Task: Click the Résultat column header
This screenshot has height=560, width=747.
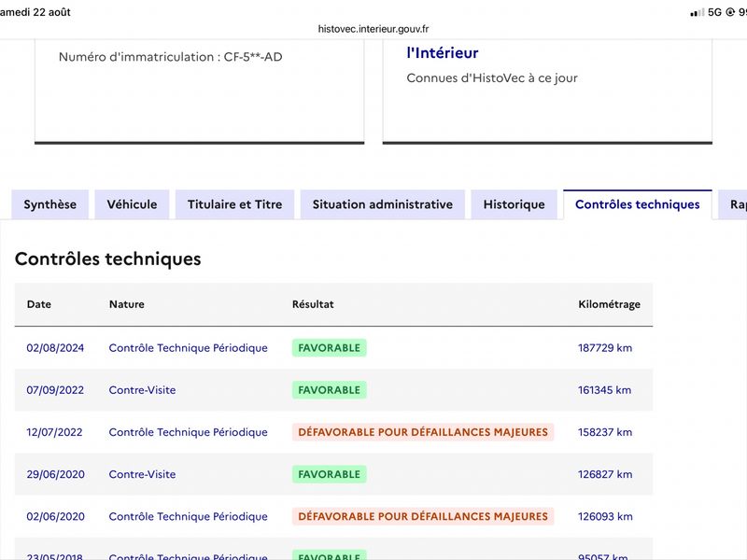Action: pyautogui.click(x=313, y=304)
